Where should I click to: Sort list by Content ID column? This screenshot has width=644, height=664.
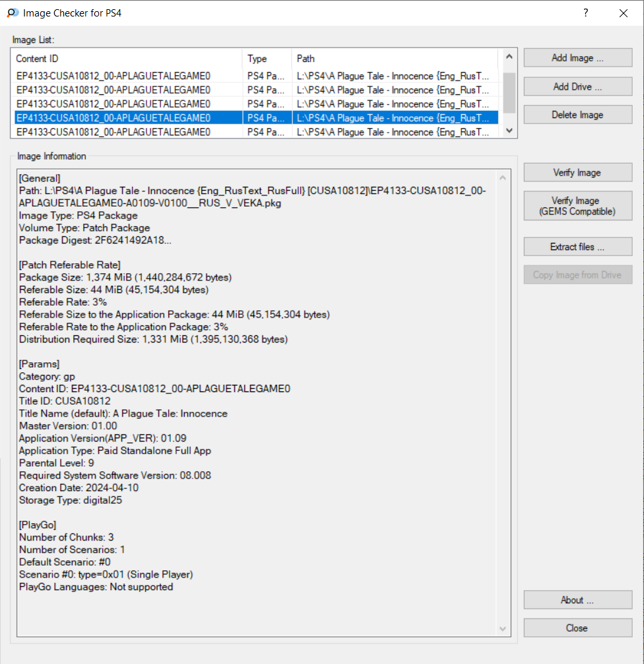tap(127, 59)
